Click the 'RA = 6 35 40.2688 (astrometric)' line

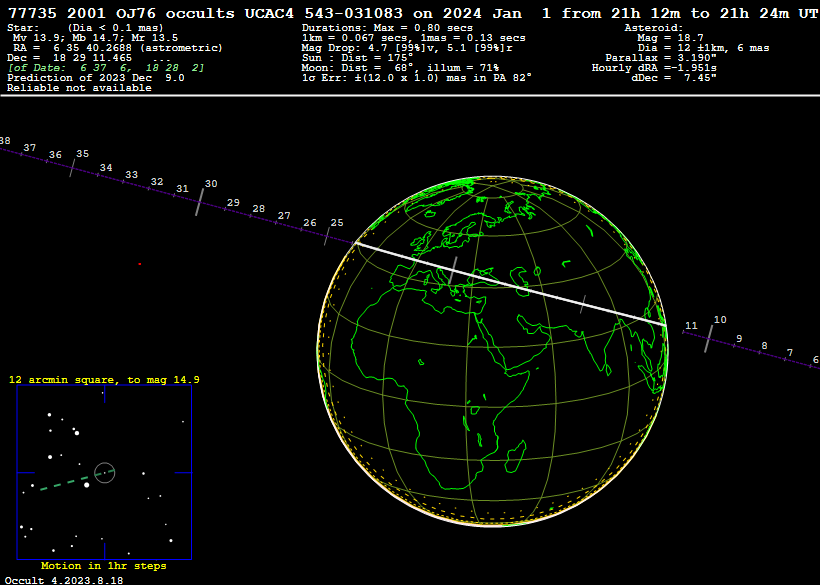tap(118, 48)
